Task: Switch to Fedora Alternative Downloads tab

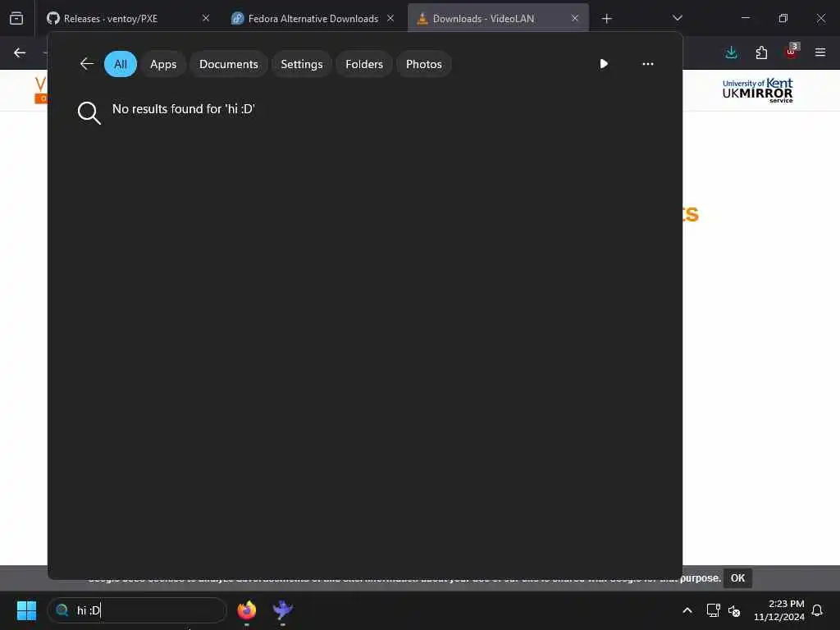Action: coord(313,19)
